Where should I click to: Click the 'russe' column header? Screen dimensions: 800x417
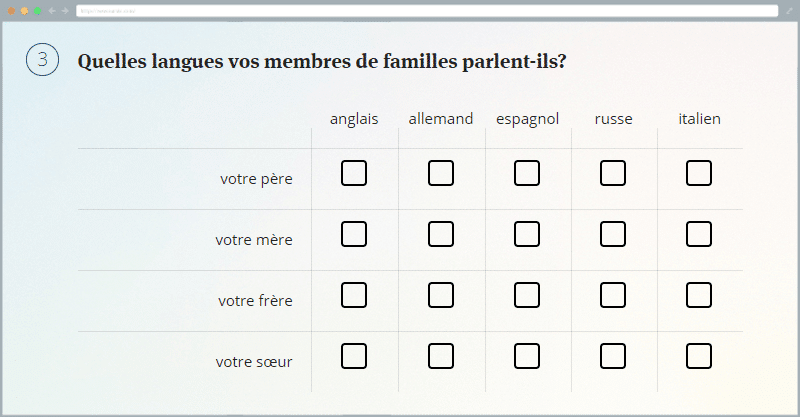tap(613, 119)
